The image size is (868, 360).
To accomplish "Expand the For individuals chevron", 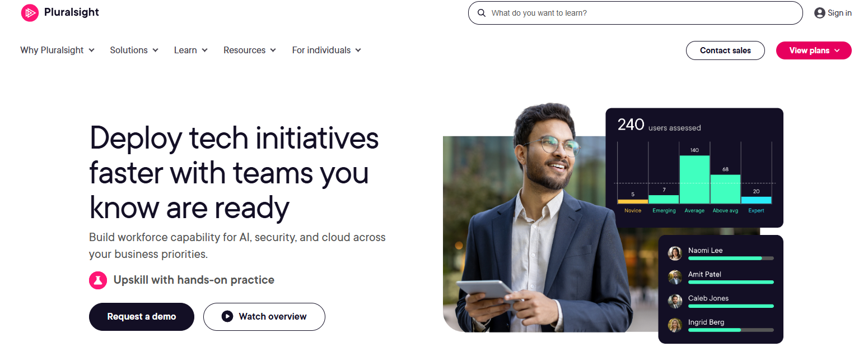I will (358, 50).
